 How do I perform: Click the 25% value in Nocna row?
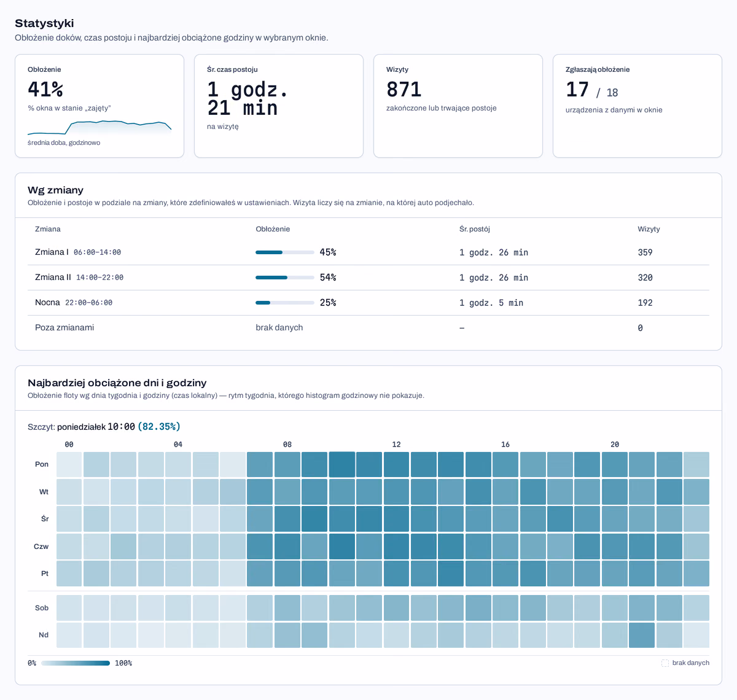[328, 303]
